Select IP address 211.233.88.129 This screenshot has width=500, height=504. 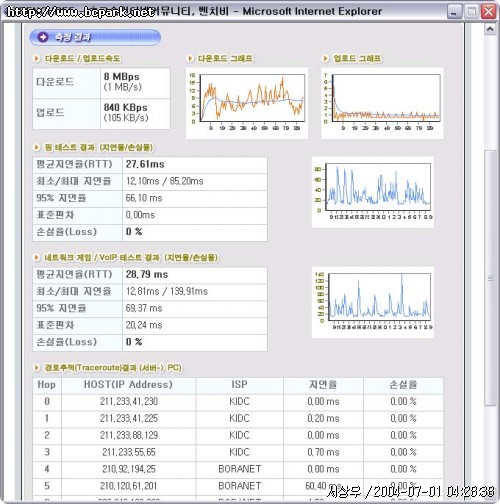[x=129, y=435]
